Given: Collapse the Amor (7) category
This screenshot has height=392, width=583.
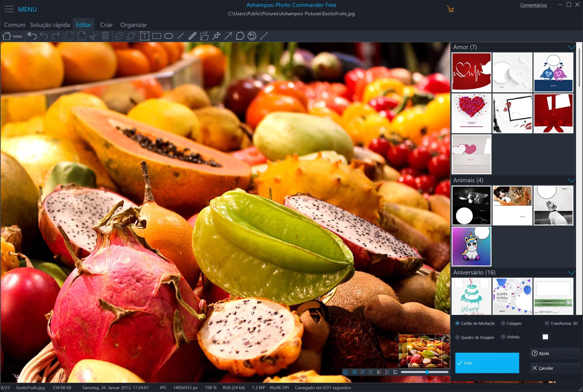Looking at the screenshot, I should (x=571, y=47).
